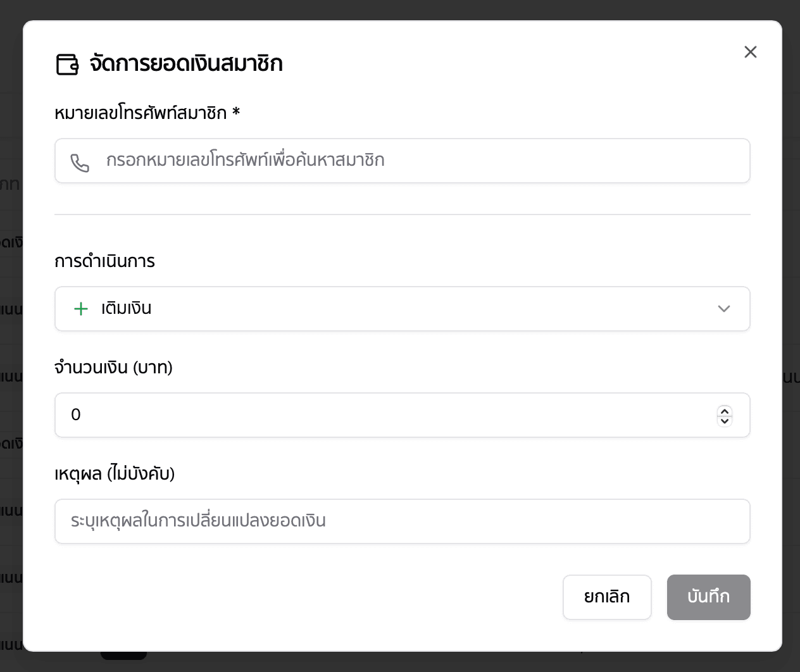Click the wallet icon beside the dialog title
This screenshot has height=672, width=800.
[66, 63]
